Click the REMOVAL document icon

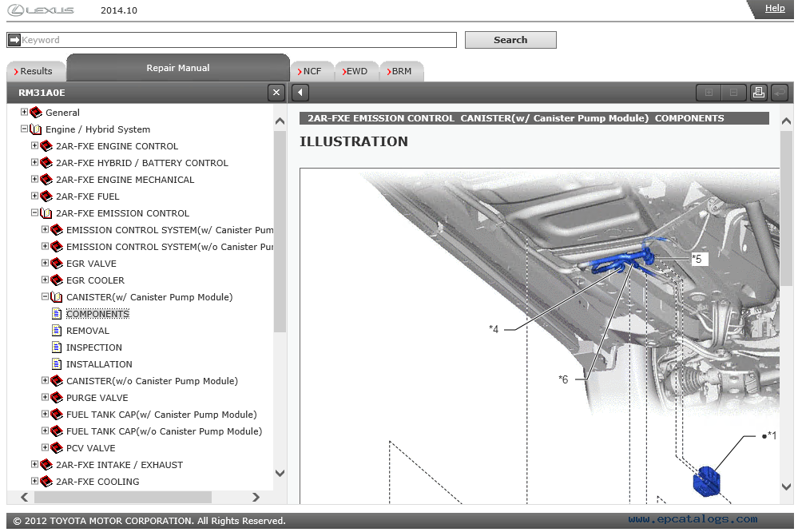[x=57, y=331]
